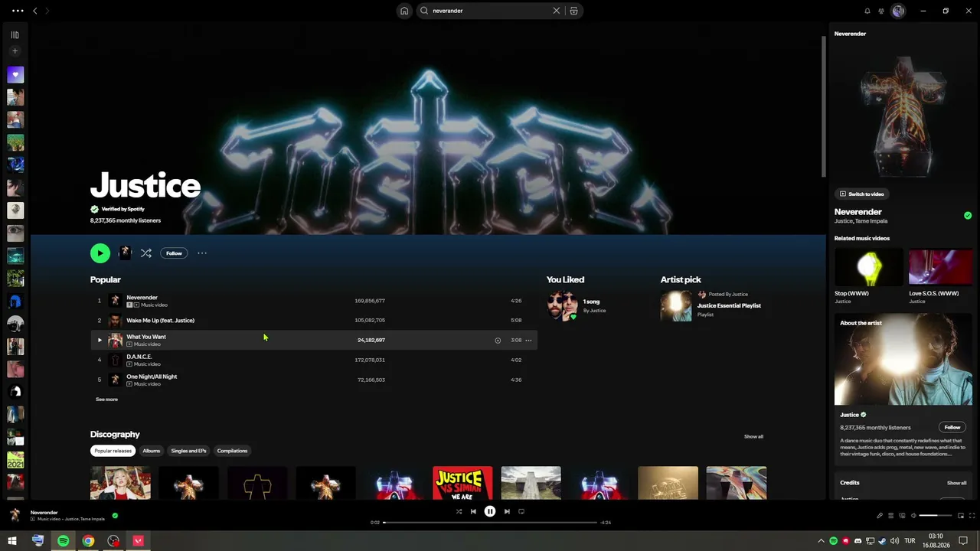The image size is (980, 551).
Task: Collapse Your Library using the sidebar icon
Action: coord(15,34)
